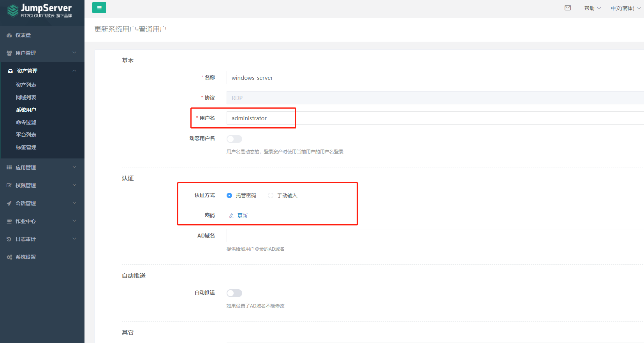Toggle the 自动推送 switch
The width and height of the screenshot is (644, 343).
tap(234, 293)
